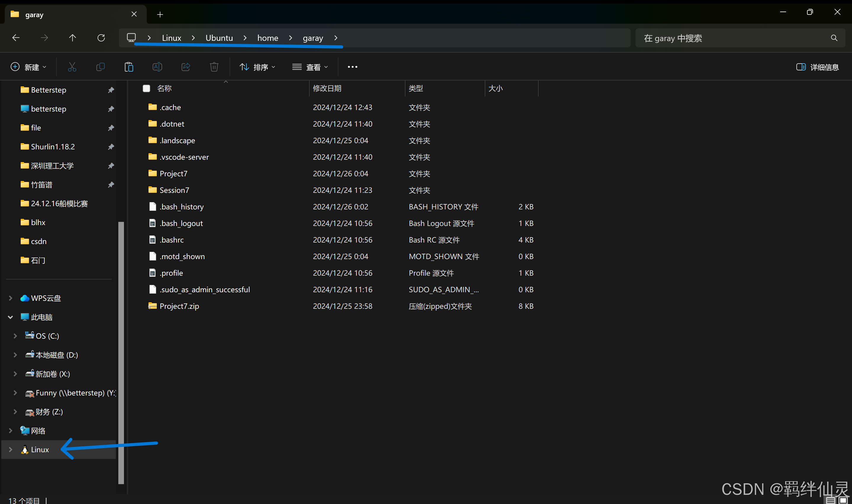Open the 排序 sort dropdown
The image size is (852, 504).
(x=257, y=67)
